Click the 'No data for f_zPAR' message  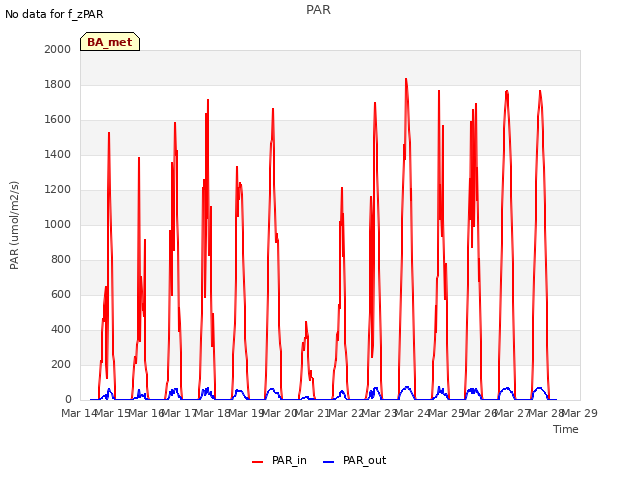coord(54,14)
